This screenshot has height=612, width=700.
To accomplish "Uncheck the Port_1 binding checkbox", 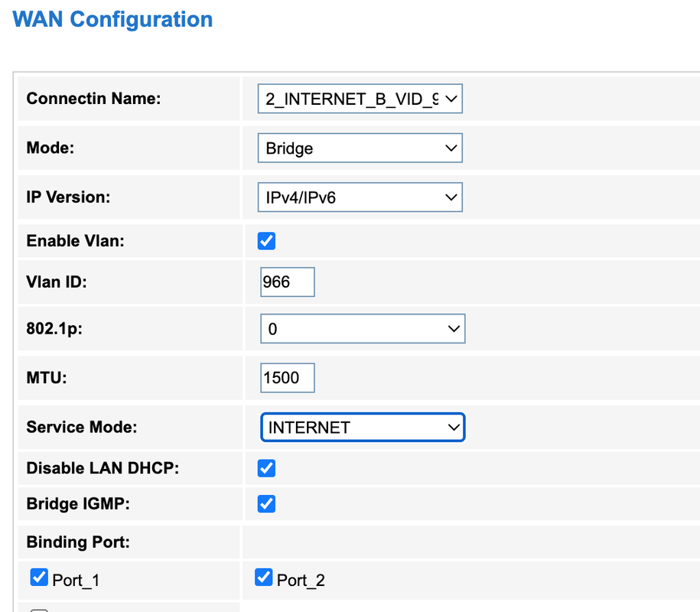I will (39, 578).
